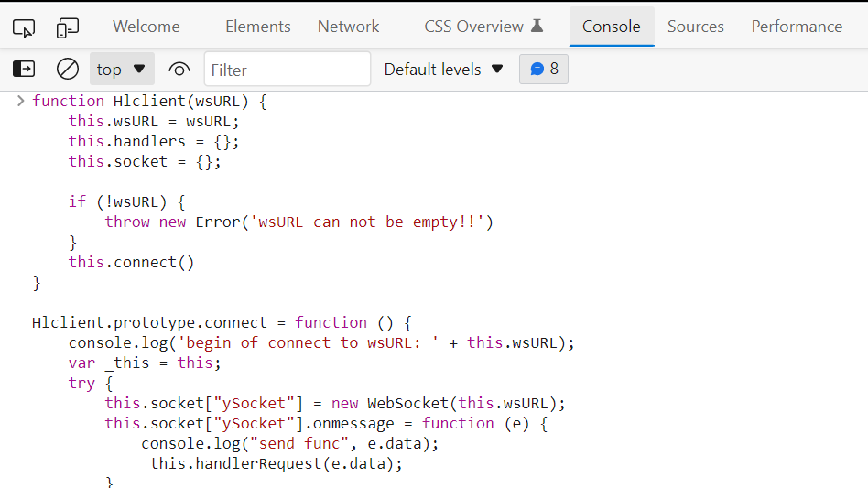Create live expression using the eye icon
Viewport: 868px width, 488px height.
(x=179, y=70)
